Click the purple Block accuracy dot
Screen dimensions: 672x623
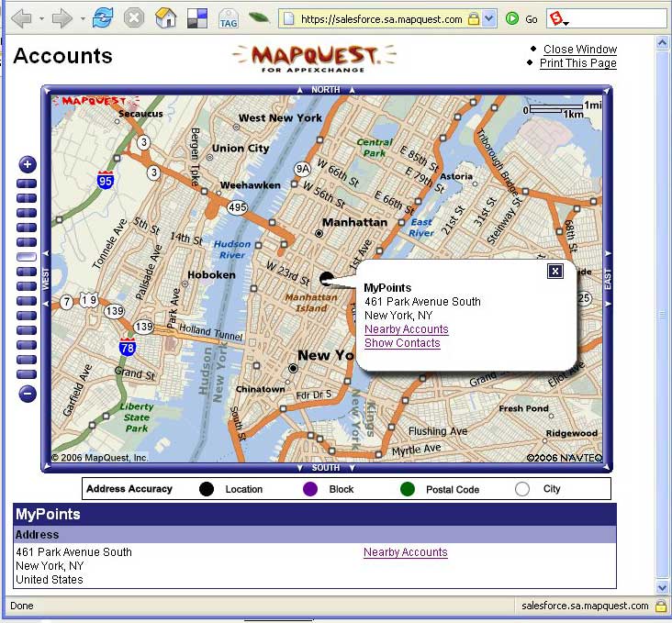click(310, 489)
